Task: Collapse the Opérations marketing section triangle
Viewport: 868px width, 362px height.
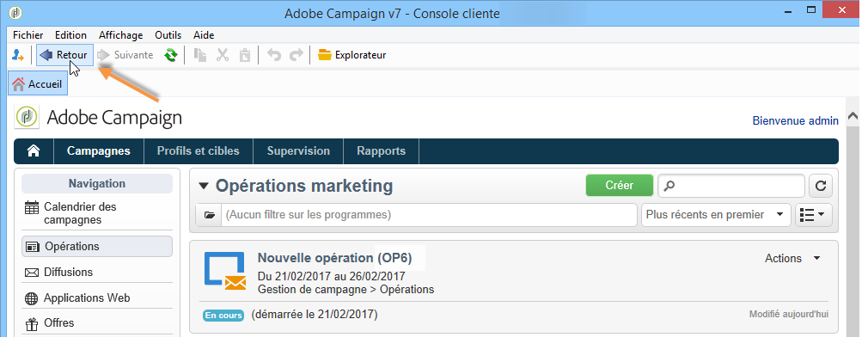Action: [x=204, y=186]
